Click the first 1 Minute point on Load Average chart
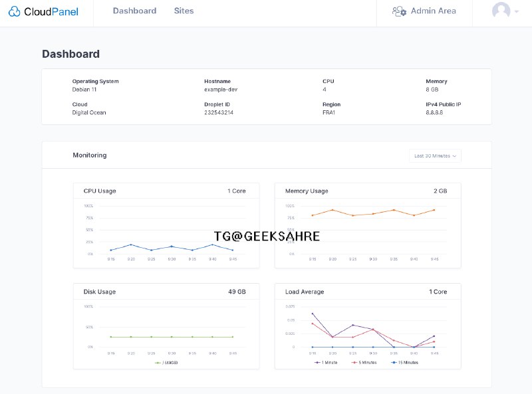The image size is (532, 394). tap(313, 314)
